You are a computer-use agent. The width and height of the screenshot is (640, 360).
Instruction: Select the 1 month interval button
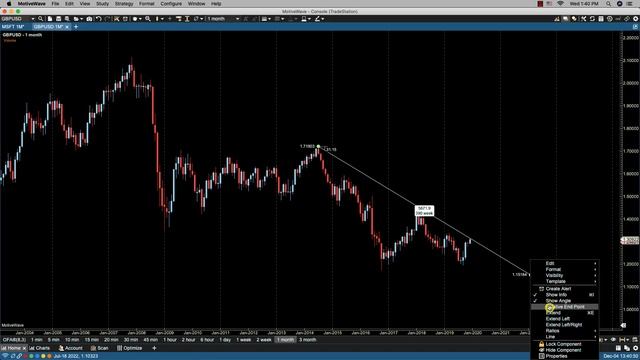[x=285, y=340]
